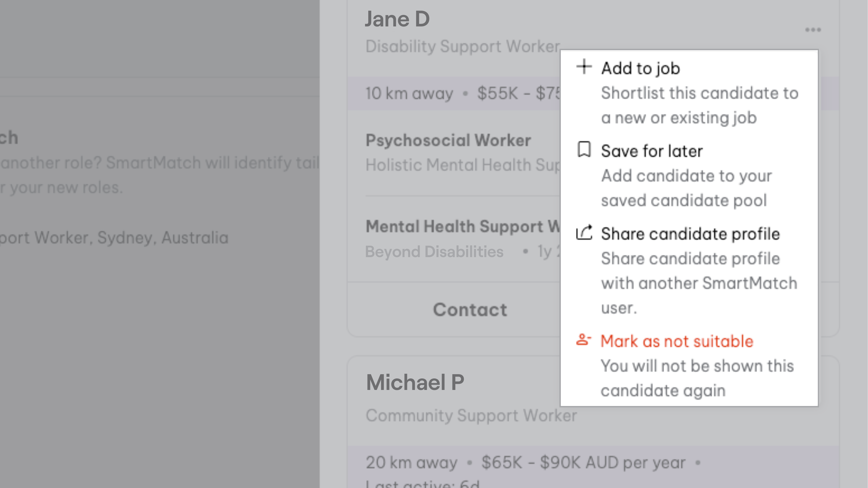Select Add to job from the context menu

click(x=641, y=68)
